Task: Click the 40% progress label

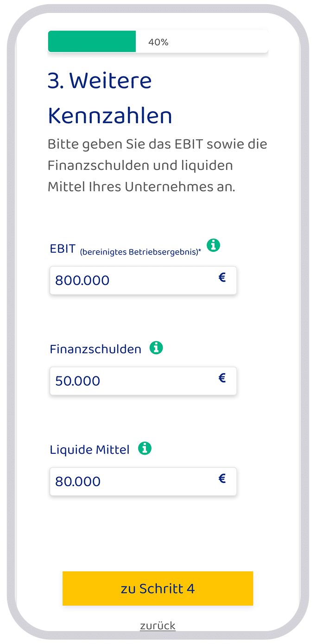Action: pos(158,42)
